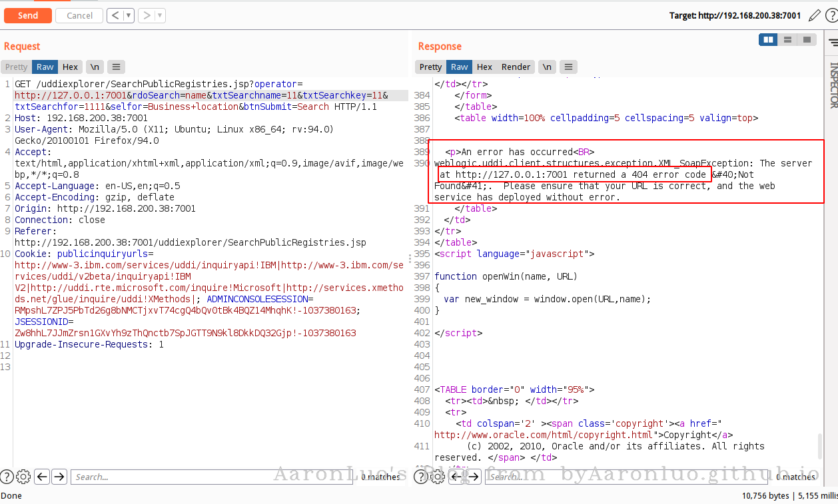Open Response editor hamburger options menu

(568, 67)
